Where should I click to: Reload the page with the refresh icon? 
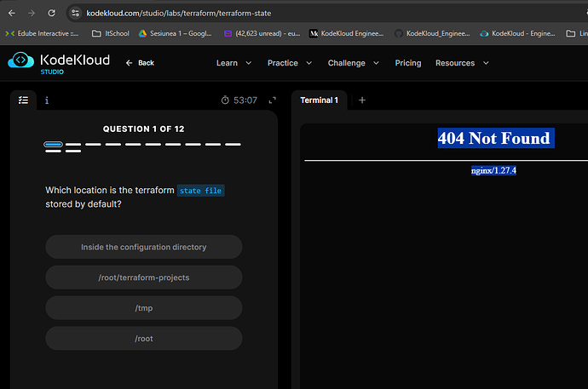[x=52, y=13]
